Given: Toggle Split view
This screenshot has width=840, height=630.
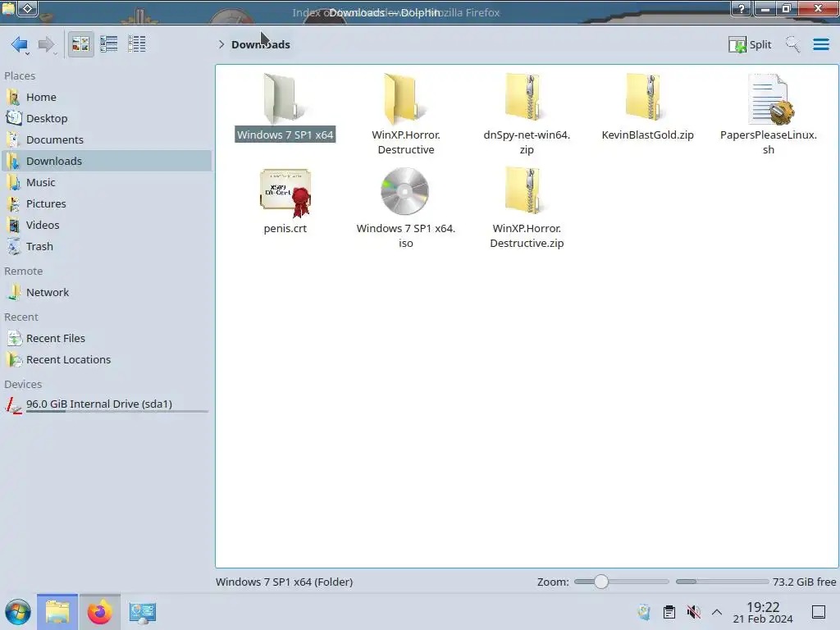Looking at the screenshot, I should (750, 44).
